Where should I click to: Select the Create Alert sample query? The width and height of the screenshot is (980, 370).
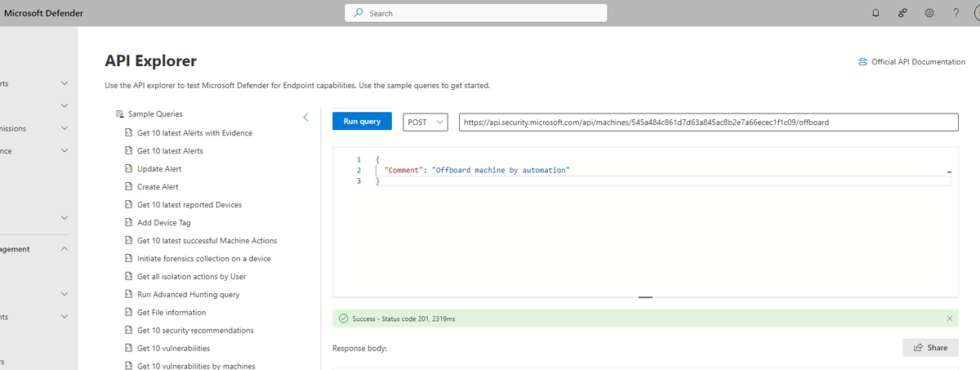[x=158, y=187]
